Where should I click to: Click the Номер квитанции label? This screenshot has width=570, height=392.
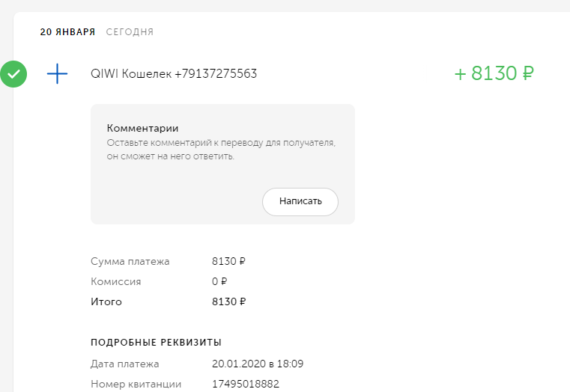[136, 385]
